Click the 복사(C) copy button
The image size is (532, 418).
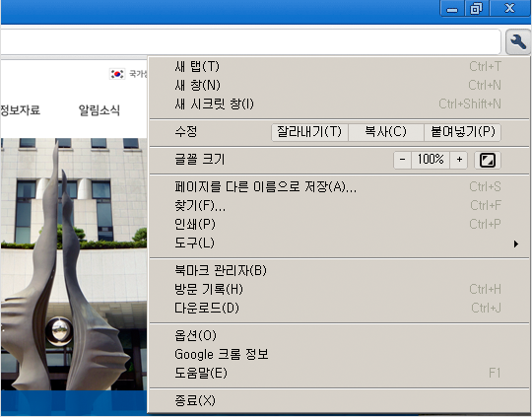tap(386, 132)
